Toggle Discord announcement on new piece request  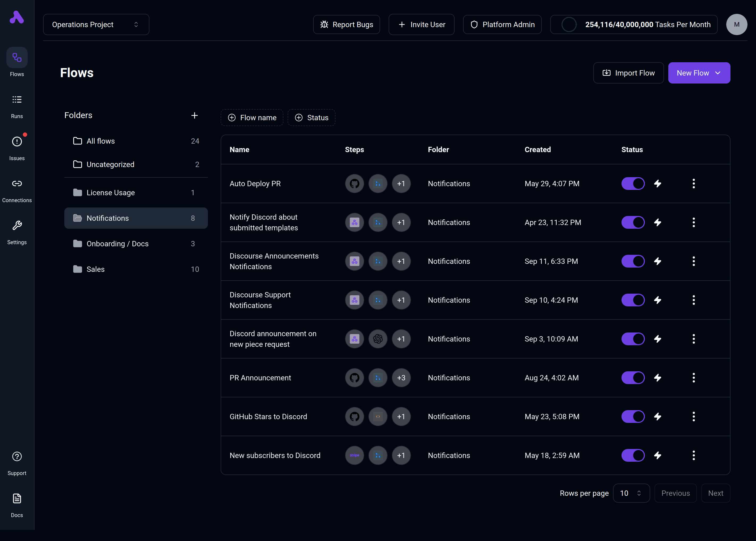tap(633, 339)
